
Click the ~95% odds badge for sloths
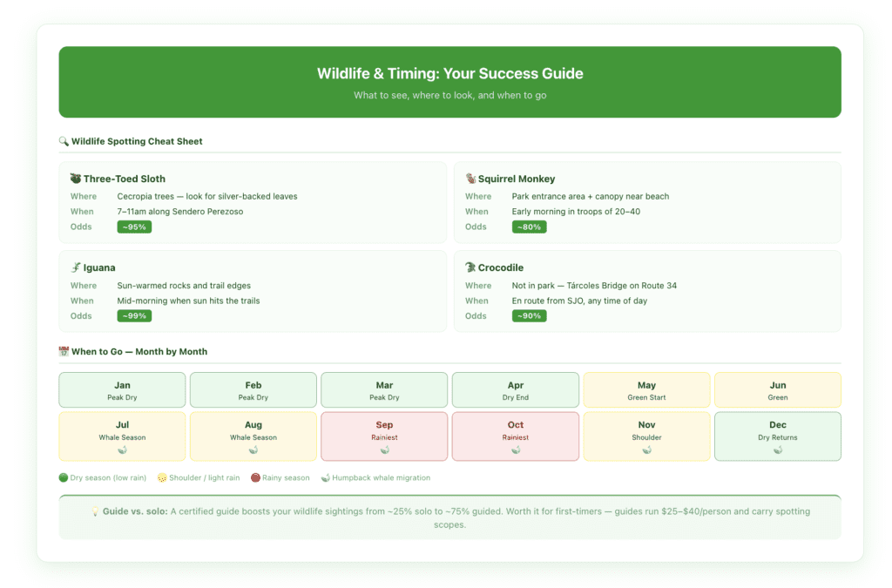[134, 226]
